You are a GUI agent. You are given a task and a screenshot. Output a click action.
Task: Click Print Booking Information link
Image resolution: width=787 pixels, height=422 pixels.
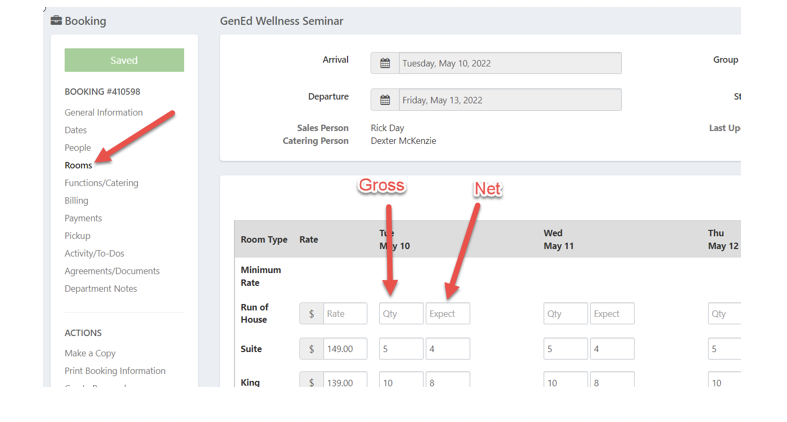[x=115, y=371]
